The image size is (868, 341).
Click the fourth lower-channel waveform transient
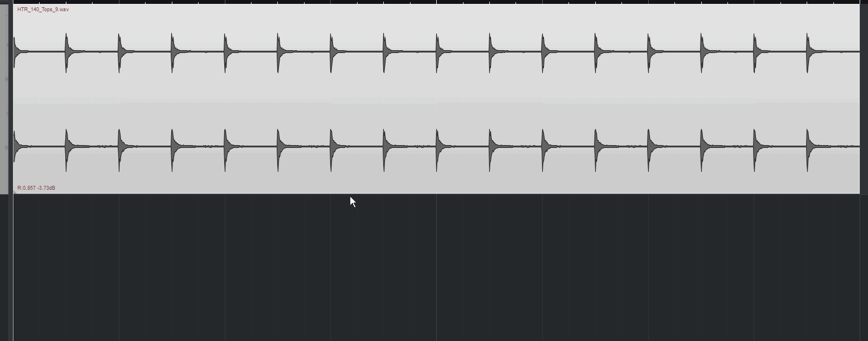point(173,147)
